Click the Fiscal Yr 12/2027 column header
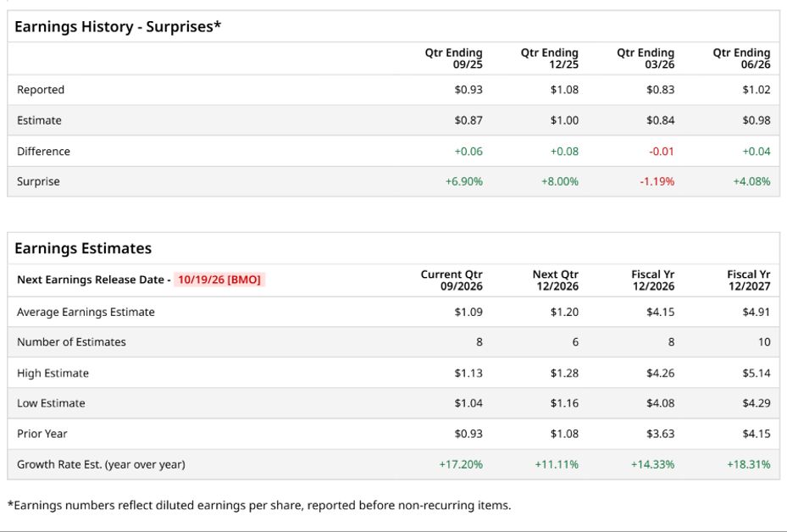The height and width of the screenshot is (532, 787). [x=749, y=280]
